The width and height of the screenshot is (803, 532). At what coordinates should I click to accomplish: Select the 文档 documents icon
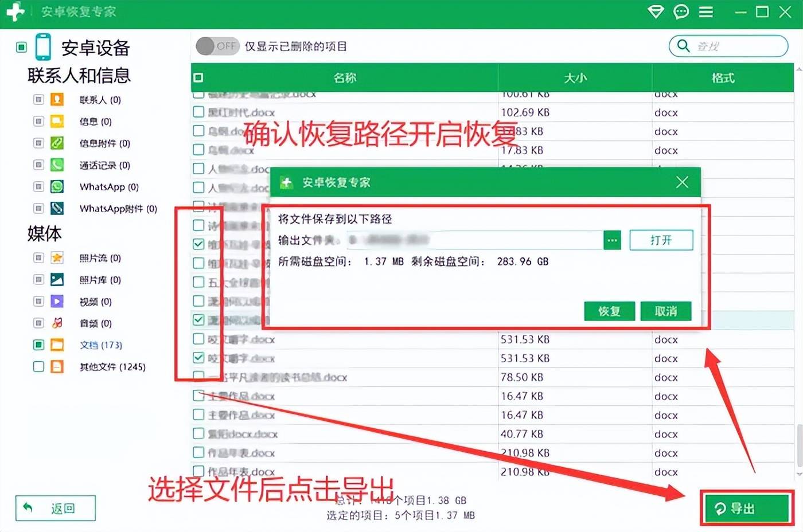[x=57, y=345]
